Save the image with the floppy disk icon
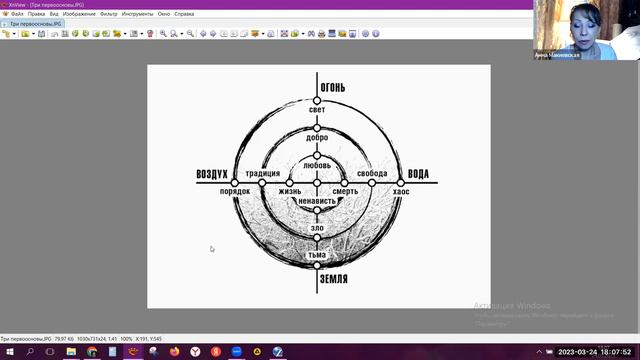640x360 pixels. pos(41,34)
